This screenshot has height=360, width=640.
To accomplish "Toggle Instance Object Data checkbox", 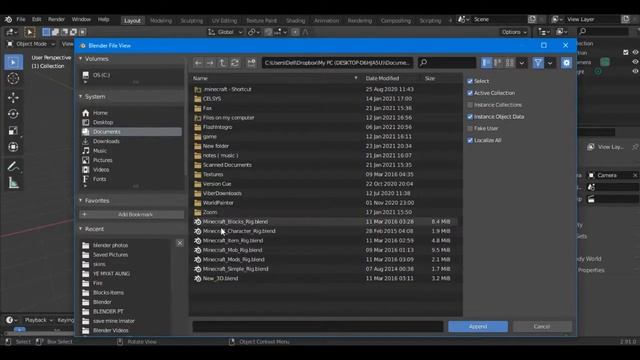I will click(470, 117).
